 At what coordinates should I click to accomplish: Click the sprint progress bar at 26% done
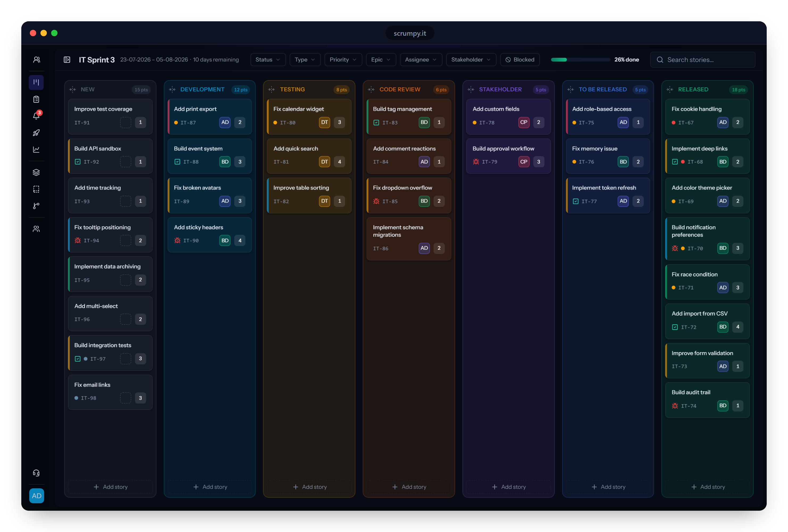click(x=581, y=60)
